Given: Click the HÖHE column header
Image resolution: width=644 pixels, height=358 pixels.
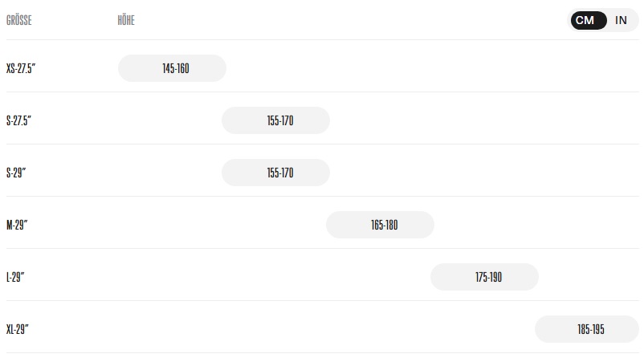Looking at the screenshot, I should 126,21.
